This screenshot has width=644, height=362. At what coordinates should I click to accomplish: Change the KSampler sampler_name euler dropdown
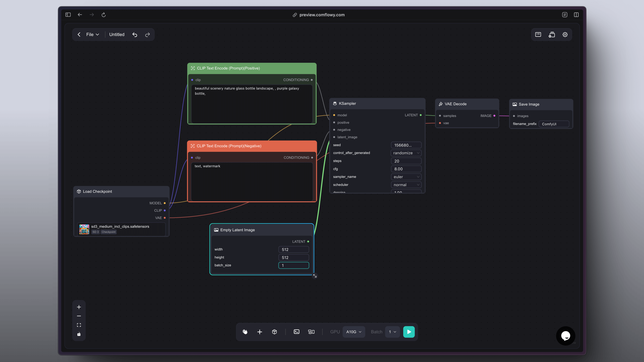(406, 177)
